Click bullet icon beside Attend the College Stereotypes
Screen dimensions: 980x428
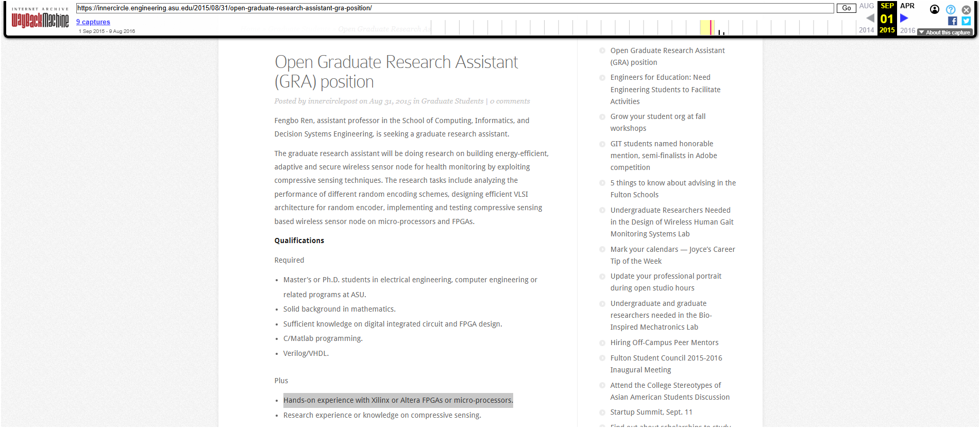point(602,385)
